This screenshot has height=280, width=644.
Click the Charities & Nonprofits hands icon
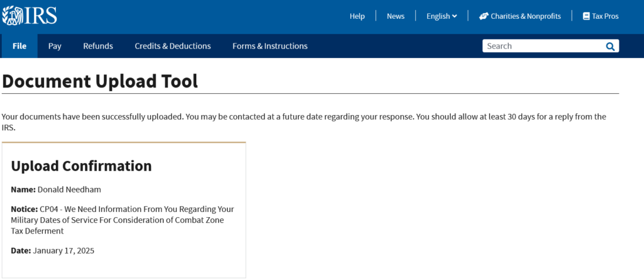484,16
